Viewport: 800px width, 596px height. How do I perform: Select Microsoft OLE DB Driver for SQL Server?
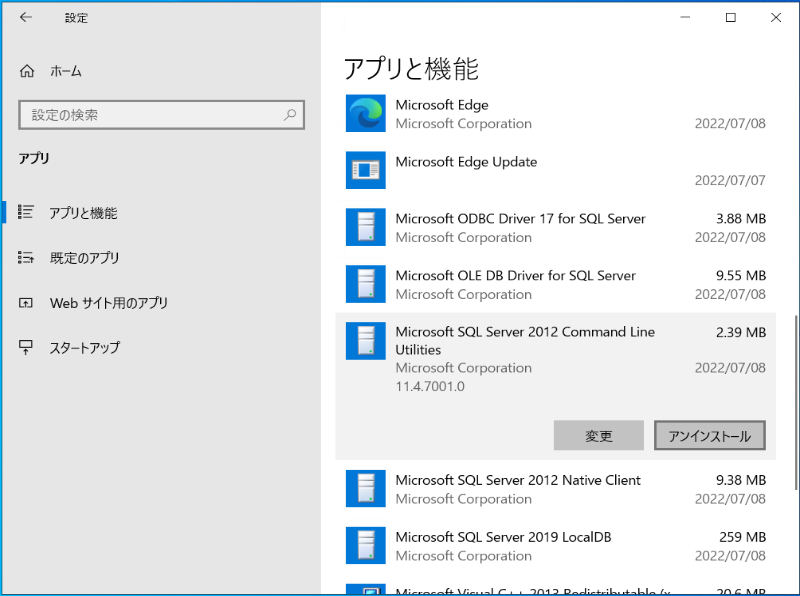coord(556,284)
